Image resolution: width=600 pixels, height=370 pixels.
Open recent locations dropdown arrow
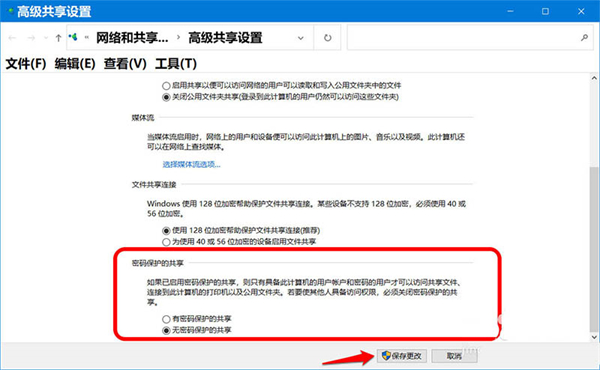click(x=46, y=37)
